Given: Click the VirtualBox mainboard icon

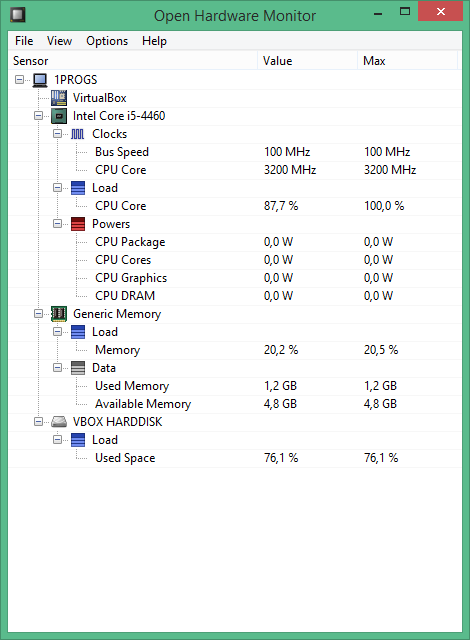Looking at the screenshot, I should [59, 98].
